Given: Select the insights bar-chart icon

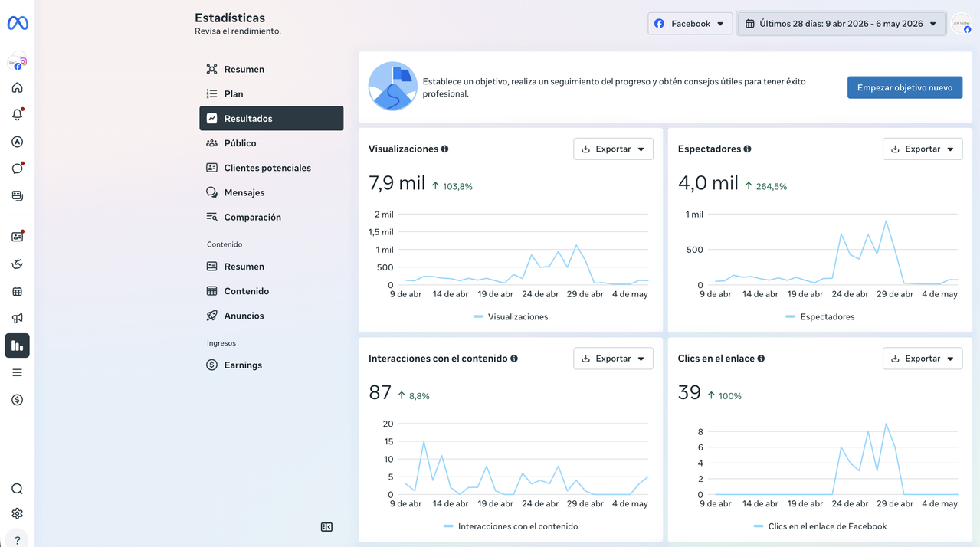Looking at the screenshot, I should click(x=18, y=346).
